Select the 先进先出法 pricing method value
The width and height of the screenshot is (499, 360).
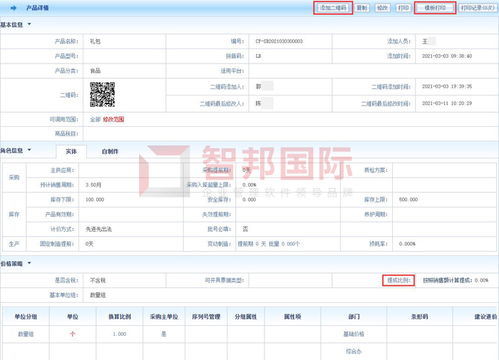point(98,229)
